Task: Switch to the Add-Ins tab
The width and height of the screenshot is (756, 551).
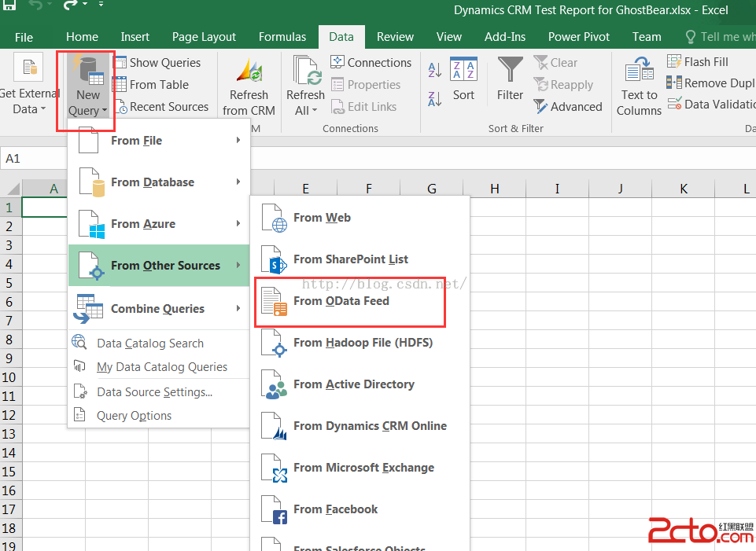Action: (505, 37)
